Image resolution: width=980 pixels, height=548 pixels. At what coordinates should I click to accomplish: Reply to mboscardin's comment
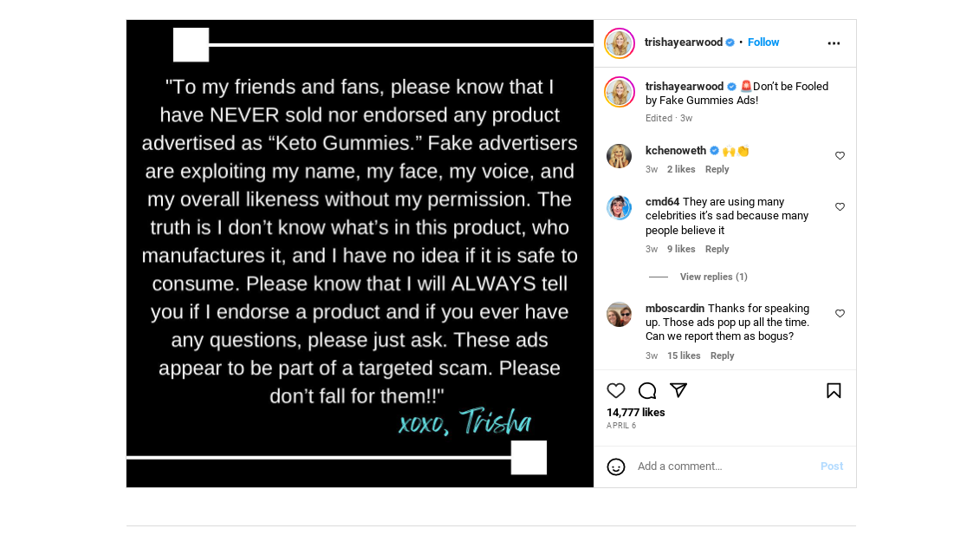coord(722,356)
